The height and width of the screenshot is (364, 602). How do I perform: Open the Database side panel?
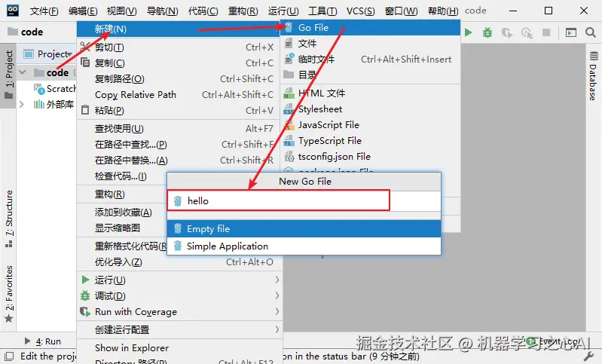tap(594, 75)
